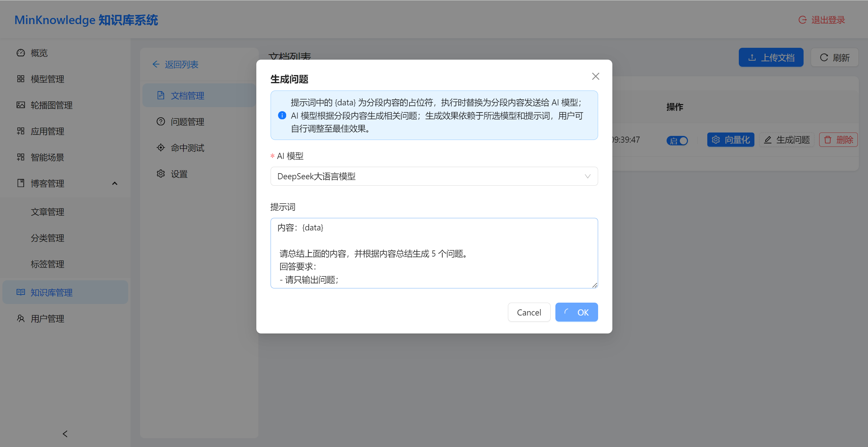
Task: Open the AI 模型 dropdown showing DeepSeek大语言模型
Action: [434, 176]
